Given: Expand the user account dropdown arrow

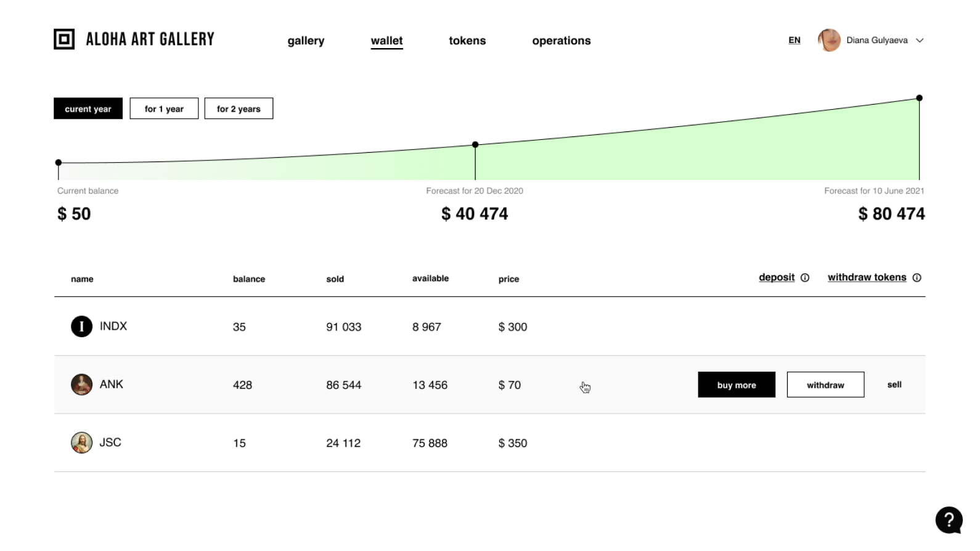Looking at the screenshot, I should click(x=920, y=41).
